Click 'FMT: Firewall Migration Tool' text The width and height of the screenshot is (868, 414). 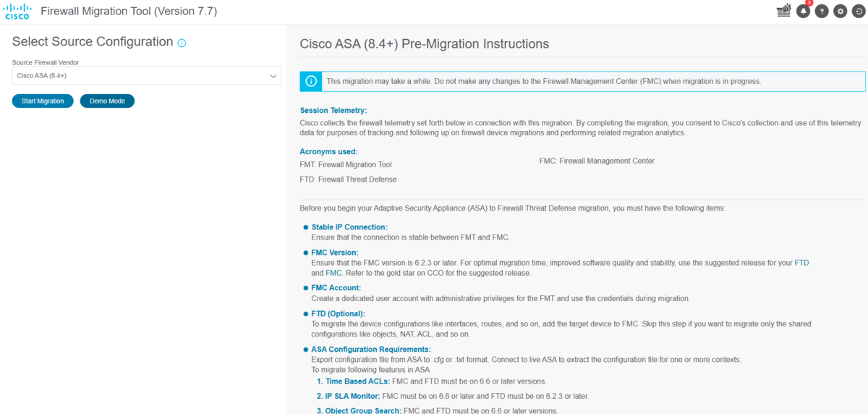coord(346,164)
